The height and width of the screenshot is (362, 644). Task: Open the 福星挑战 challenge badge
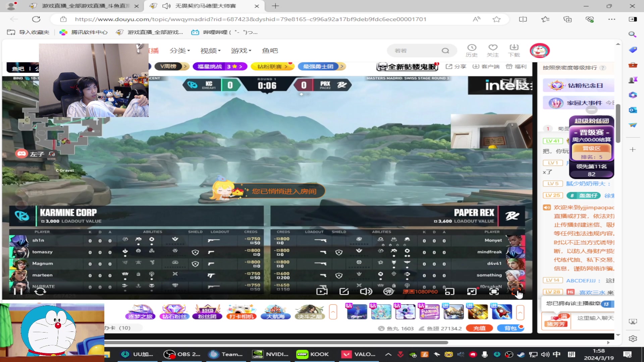pyautogui.click(x=220, y=66)
